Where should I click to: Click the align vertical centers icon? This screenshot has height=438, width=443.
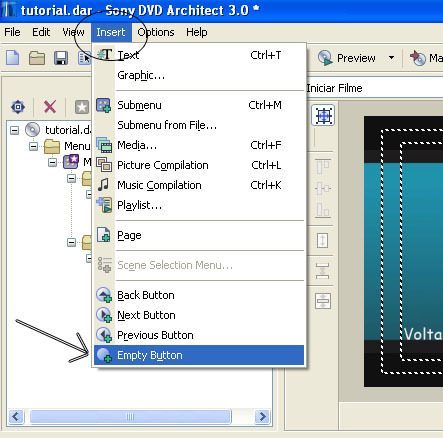click(x=323, y=189)
